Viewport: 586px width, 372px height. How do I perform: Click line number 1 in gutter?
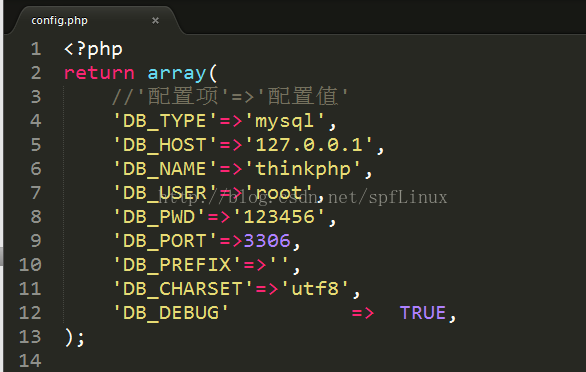(x=36, y=49)
